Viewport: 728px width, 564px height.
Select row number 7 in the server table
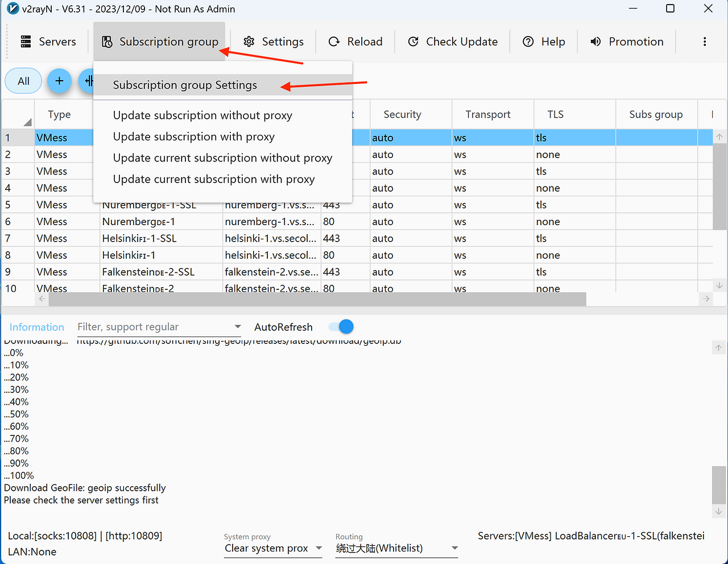pyautogui.click(x=18, y=238)
